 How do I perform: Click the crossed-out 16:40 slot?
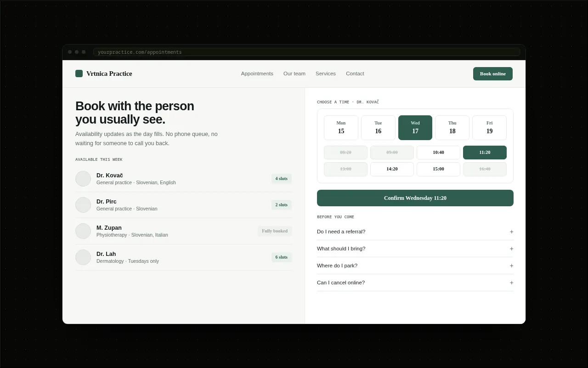tap(485, 169)
